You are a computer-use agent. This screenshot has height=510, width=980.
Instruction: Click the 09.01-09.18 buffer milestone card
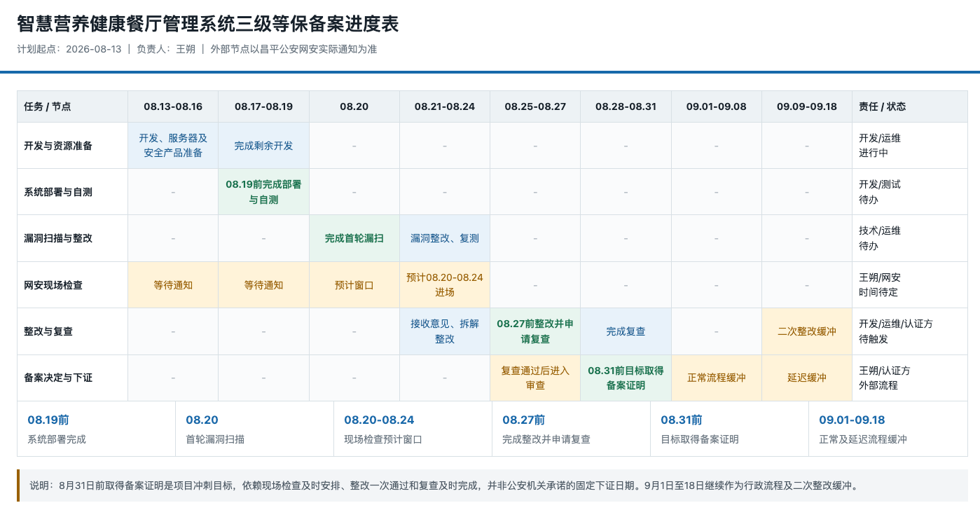[x=888, y=429]
